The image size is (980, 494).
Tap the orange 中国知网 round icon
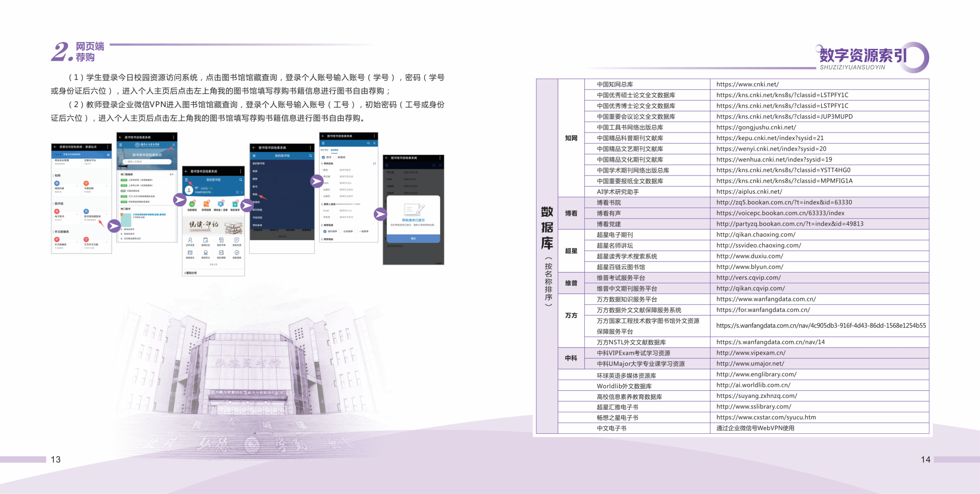86,183
